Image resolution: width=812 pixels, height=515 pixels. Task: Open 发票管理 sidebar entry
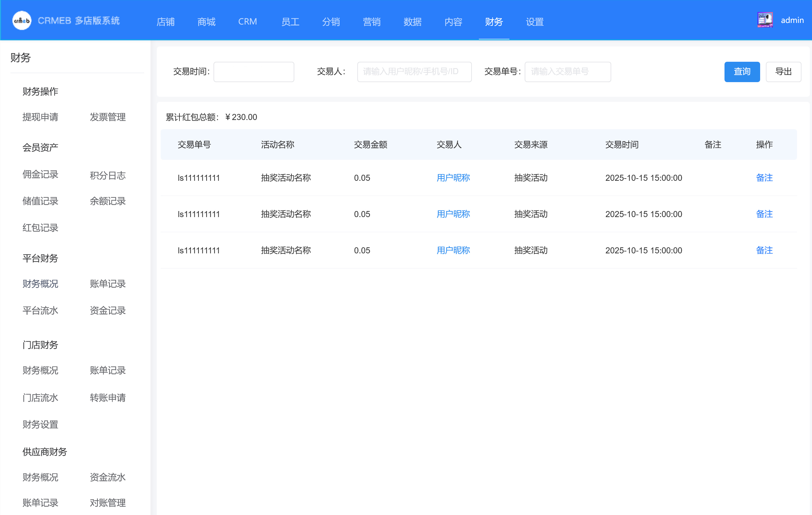click(x=108, y=117)
